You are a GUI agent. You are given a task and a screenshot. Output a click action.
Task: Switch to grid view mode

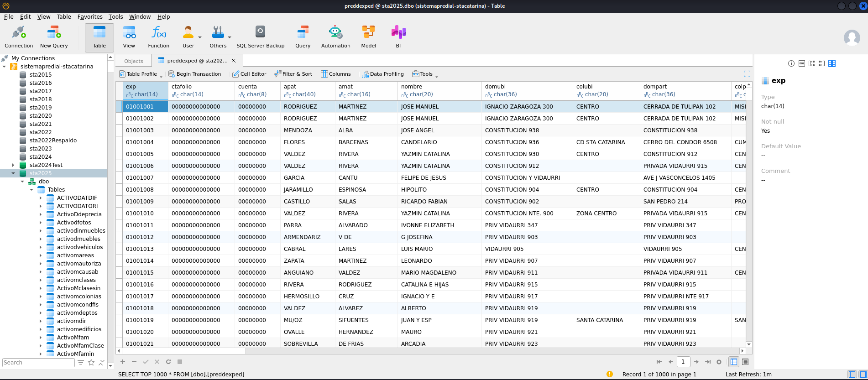(x=734, y=362)
